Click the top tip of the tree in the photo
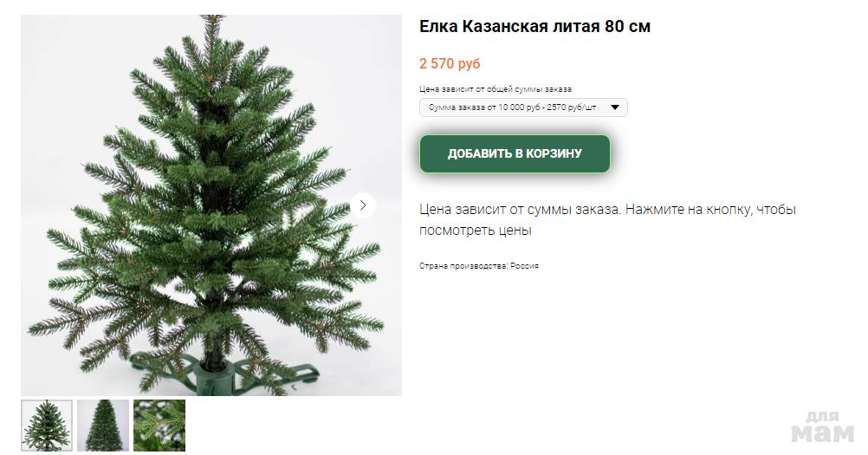868x455 pixels. click(x=212, y=23)
